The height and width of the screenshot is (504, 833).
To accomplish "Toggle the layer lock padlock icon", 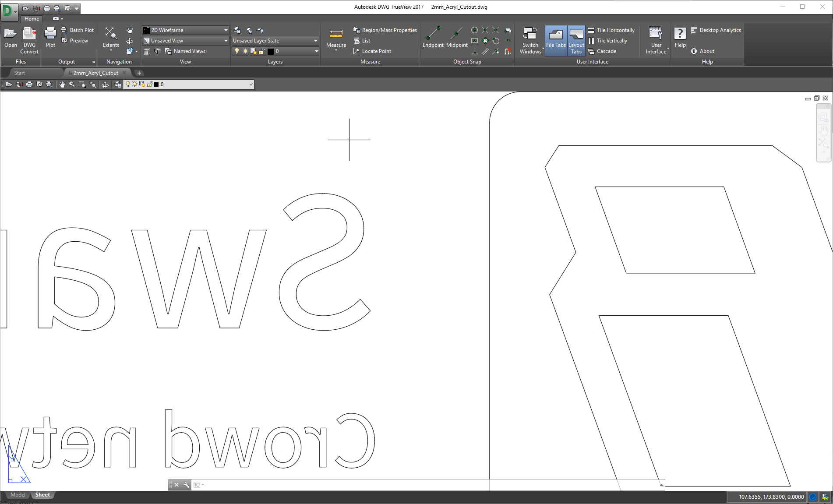I will (x=261, y=51).
